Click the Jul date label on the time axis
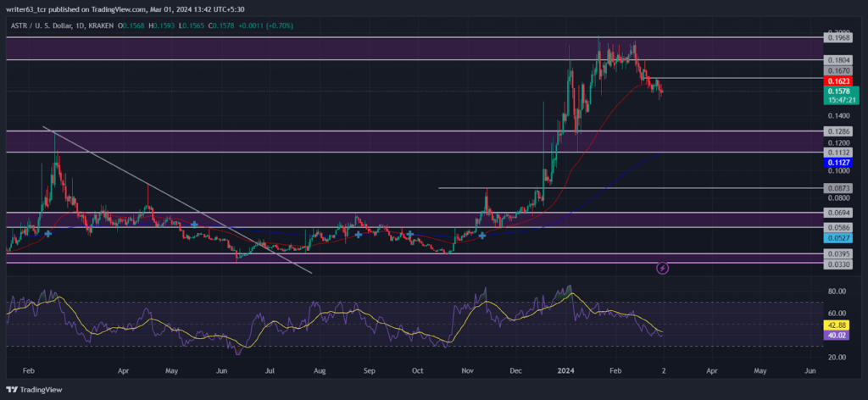This screenshot has width=868, height=400. click(270, 370)
